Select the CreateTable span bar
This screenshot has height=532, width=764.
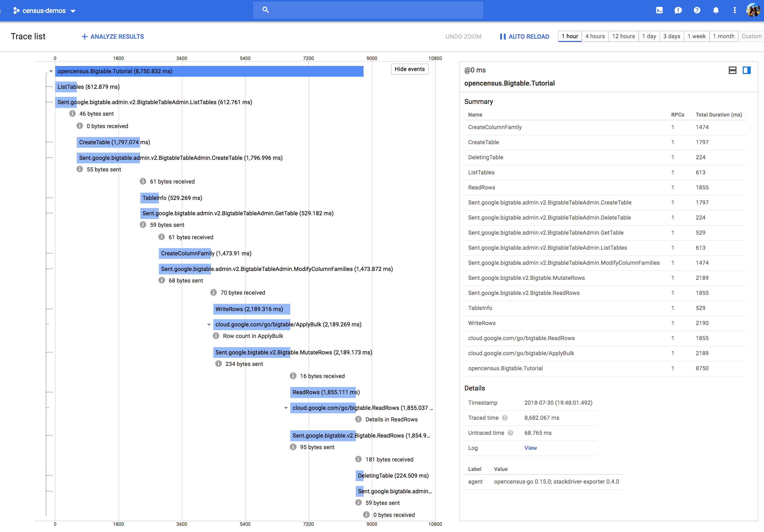point(109,142)
